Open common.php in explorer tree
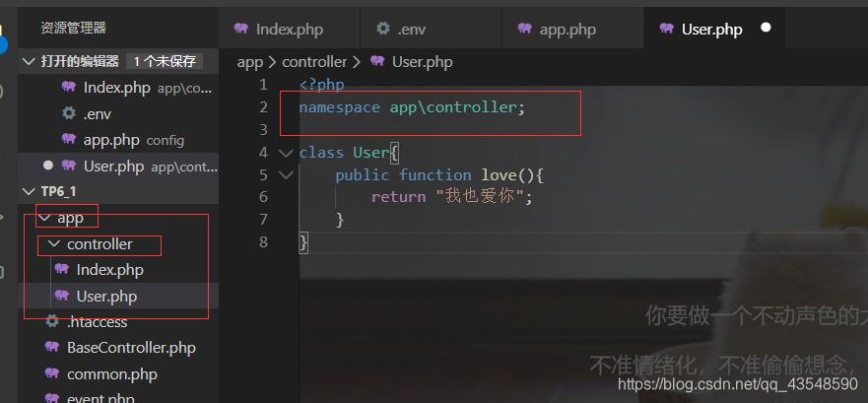 coord(118,374)
